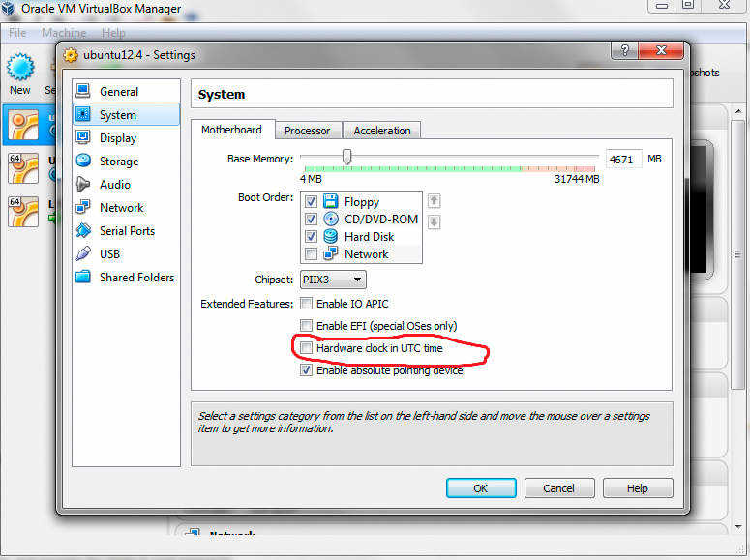Screen dimensions: 750x560
Task: Move selected boot device down with arrow
Action: click(434, 221)
